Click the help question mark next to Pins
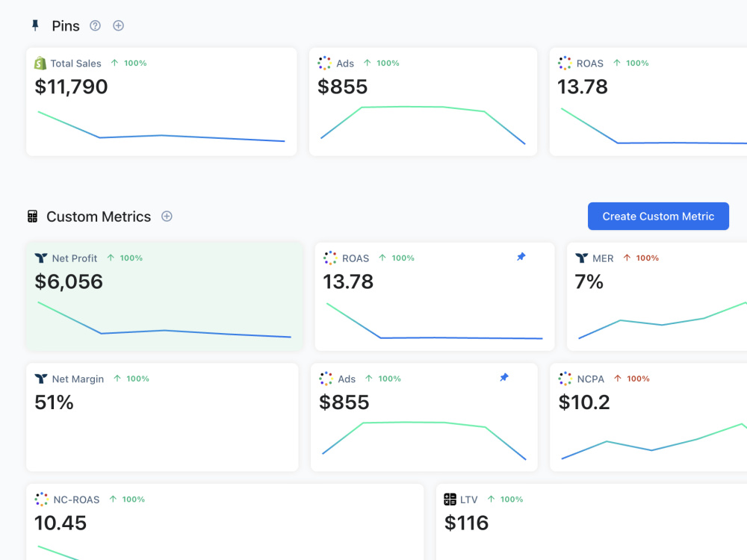 click(96, 25)
